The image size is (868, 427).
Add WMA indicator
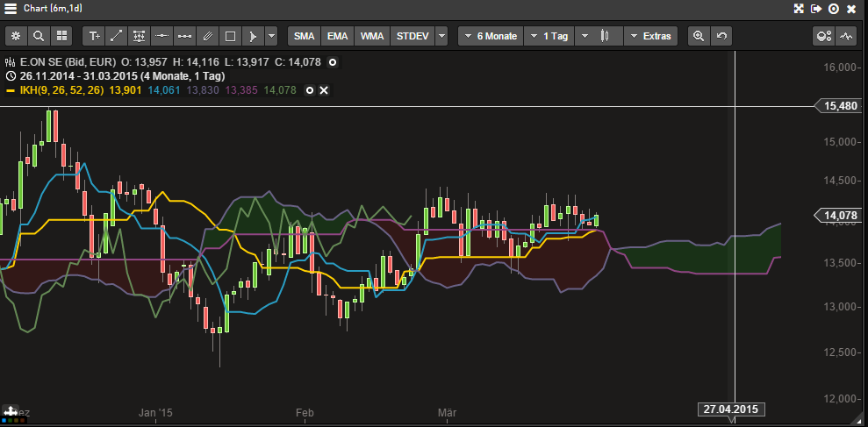pos(372,37)
